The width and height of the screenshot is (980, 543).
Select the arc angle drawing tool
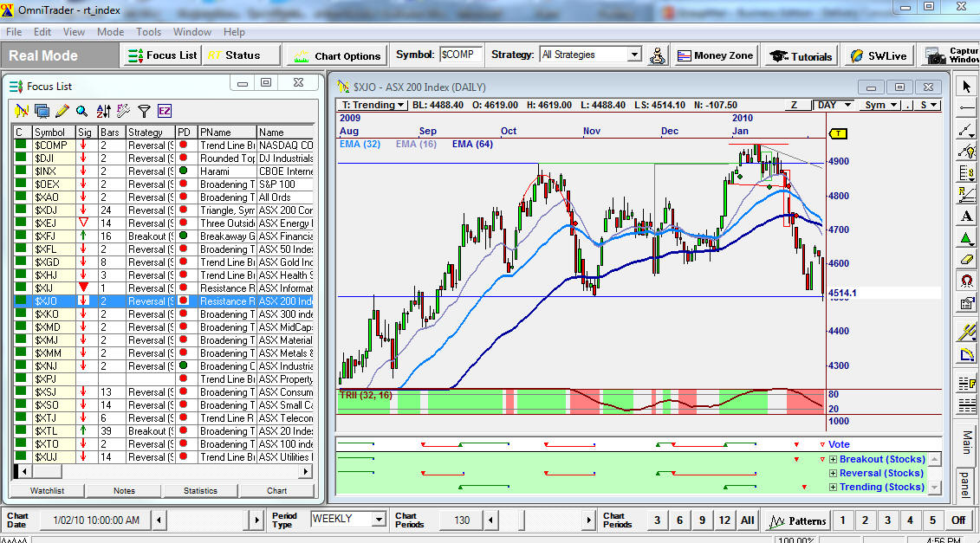pos(967,355)
